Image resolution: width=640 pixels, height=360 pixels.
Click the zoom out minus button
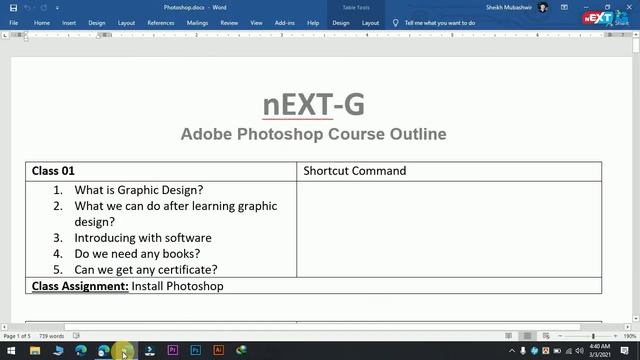560,336
